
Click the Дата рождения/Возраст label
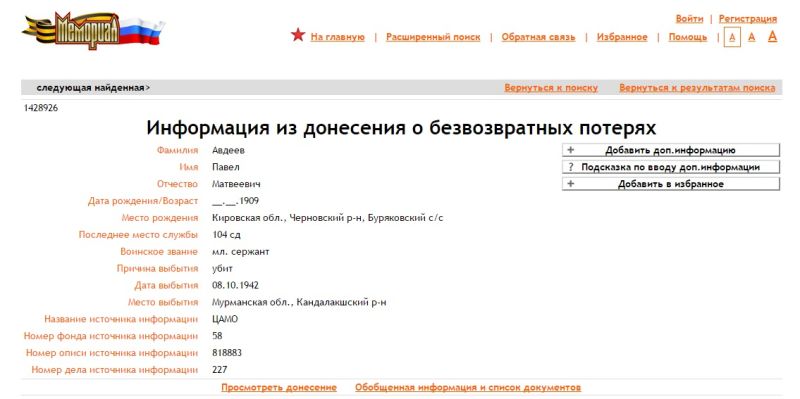(x=143, y=201)
